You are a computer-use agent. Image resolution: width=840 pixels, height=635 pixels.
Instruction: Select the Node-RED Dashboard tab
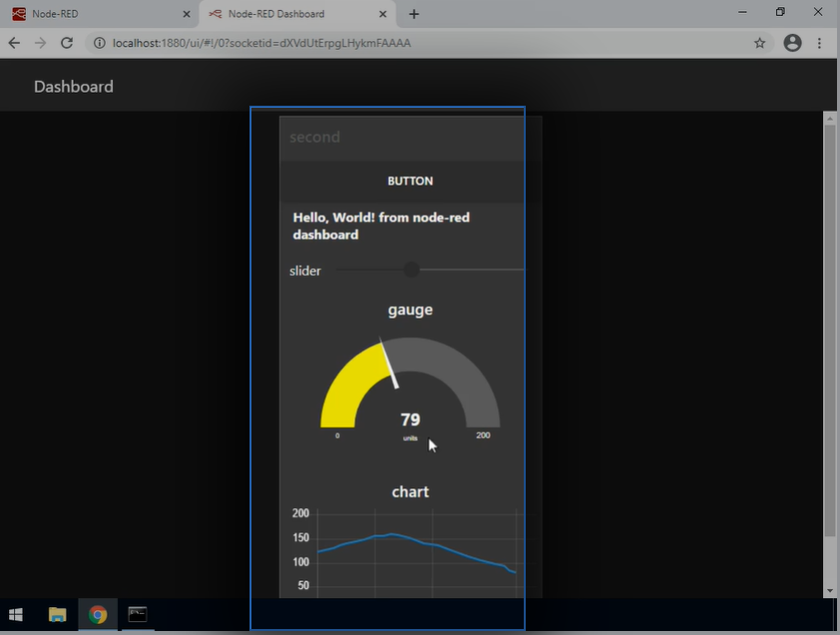(x=297, y=14)
